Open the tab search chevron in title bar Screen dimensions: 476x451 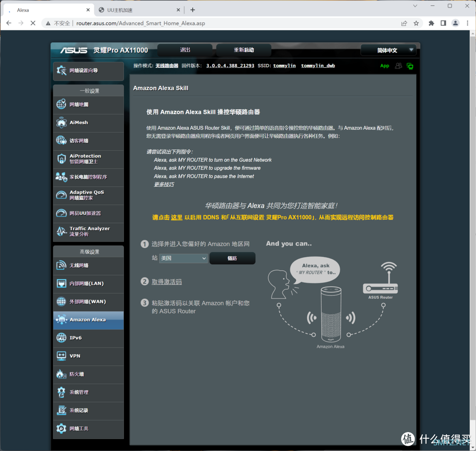(x=415, y=6)
